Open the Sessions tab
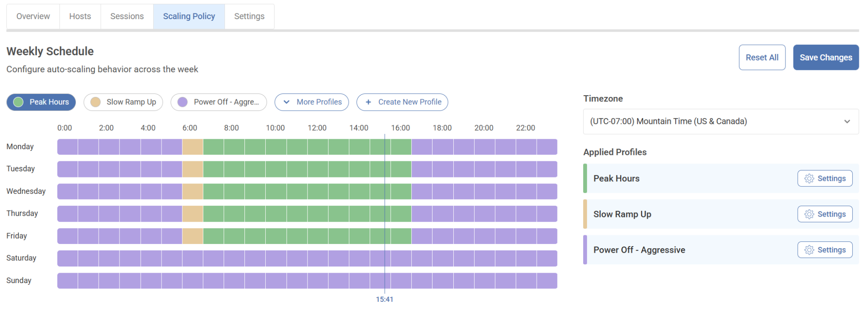This screenshot has height=317, width=868. pyautogui.click(x=127, y=17)
